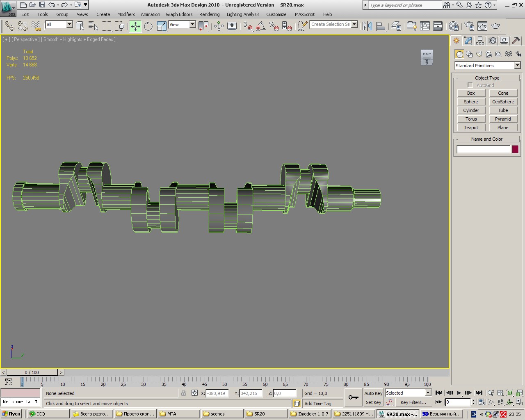Click the ViewCube in the viewport
Image resolution: width=525 pixels, height=420 pixels.
[427, 57]
